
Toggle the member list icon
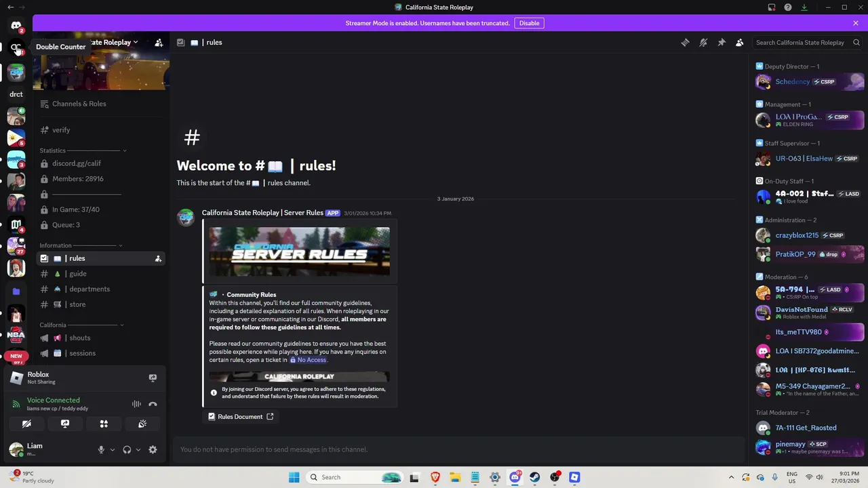click(x=740, y=42)
